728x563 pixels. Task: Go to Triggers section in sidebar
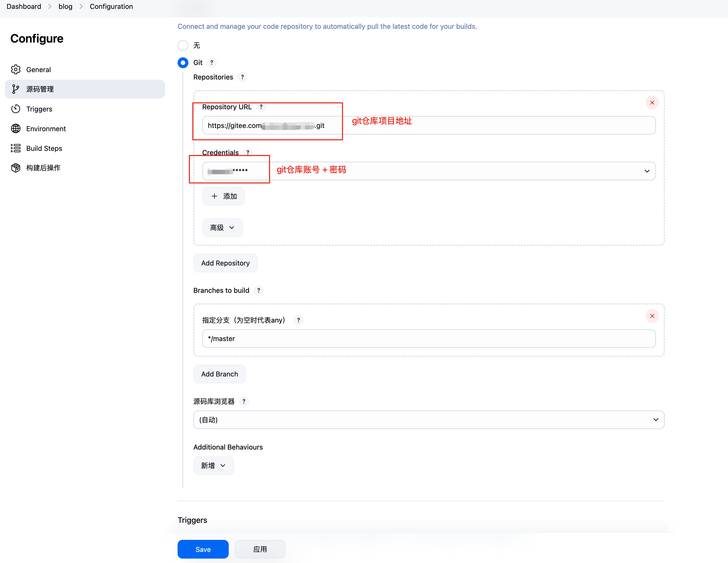pyautogui.click(x=85, y=109)
